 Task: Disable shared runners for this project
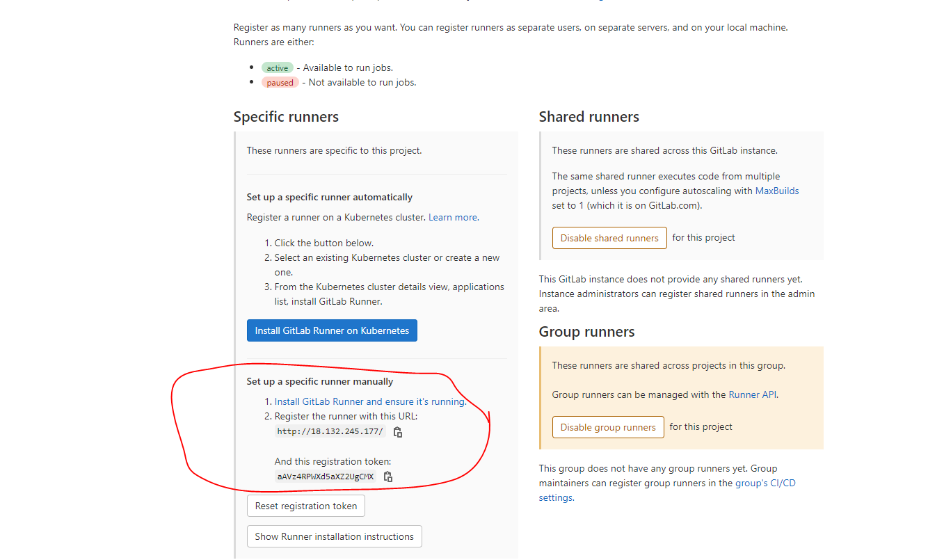tap(609, 238)
